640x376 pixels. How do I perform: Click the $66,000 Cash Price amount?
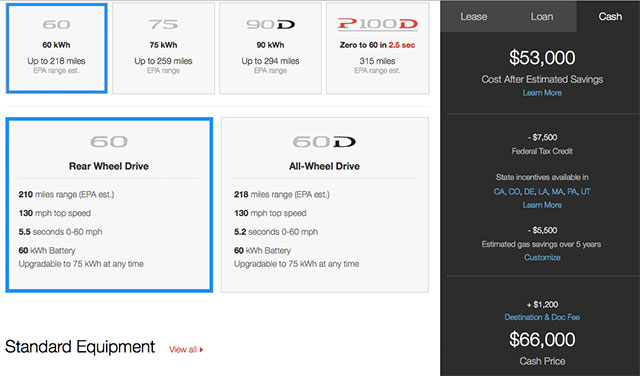(x=542, y=340)
